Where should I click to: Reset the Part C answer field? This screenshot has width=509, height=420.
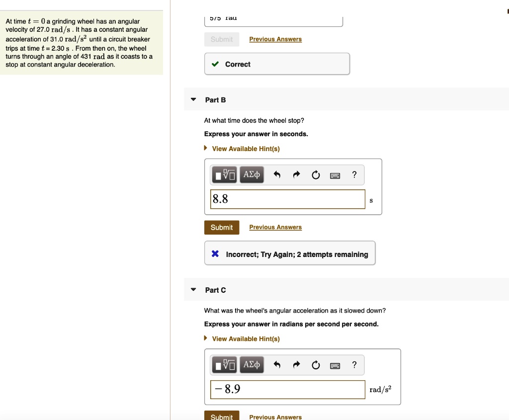coord(316,365)
